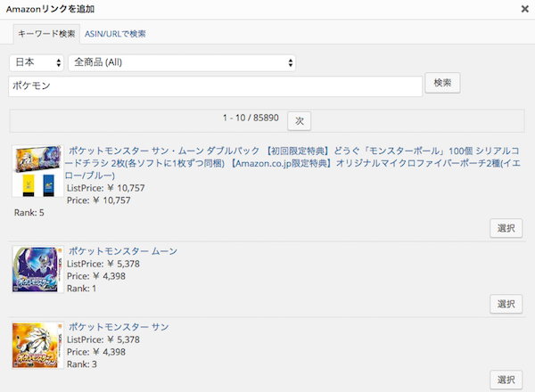Open the 日本 country dropdown

tap(37, 62)
